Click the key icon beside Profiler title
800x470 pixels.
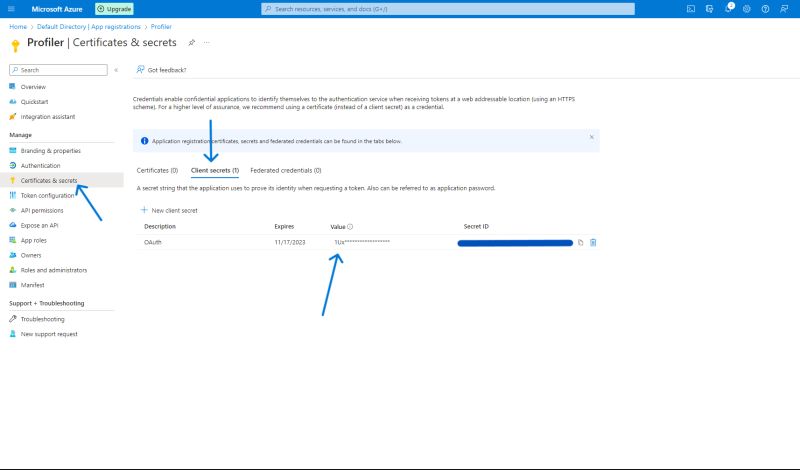tap(15, 45)
